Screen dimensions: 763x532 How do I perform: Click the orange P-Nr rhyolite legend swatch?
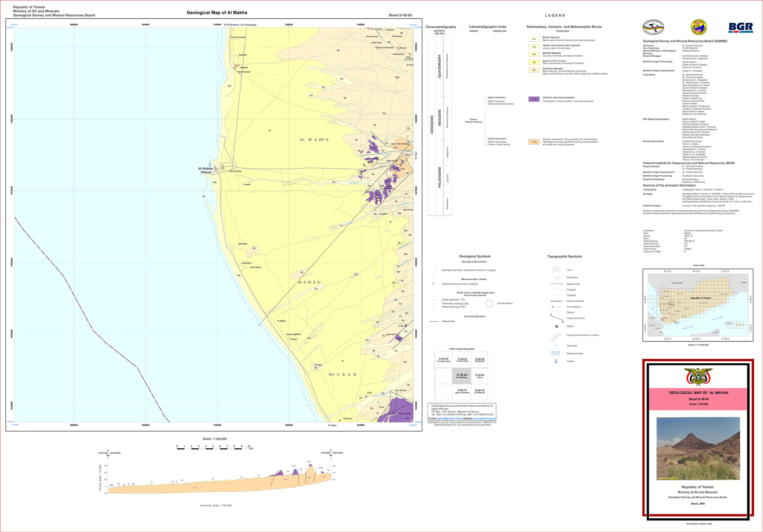[534, 142]
